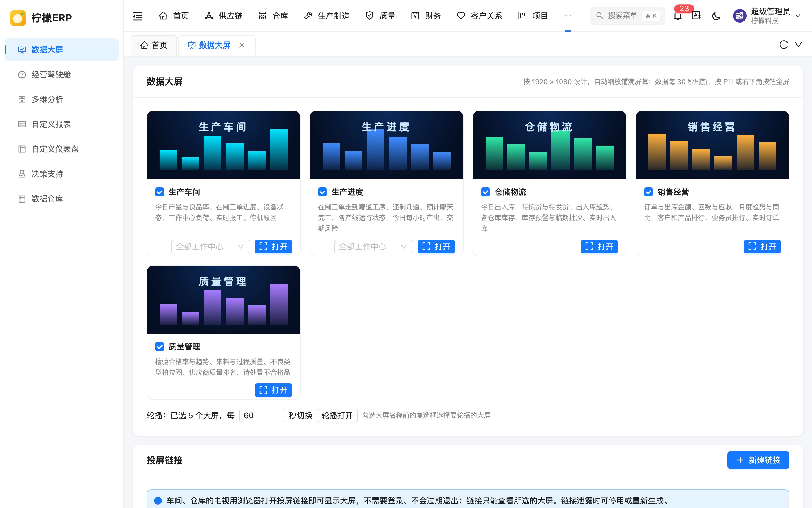Open 自定义报表 in sidebar

[62, 124]
